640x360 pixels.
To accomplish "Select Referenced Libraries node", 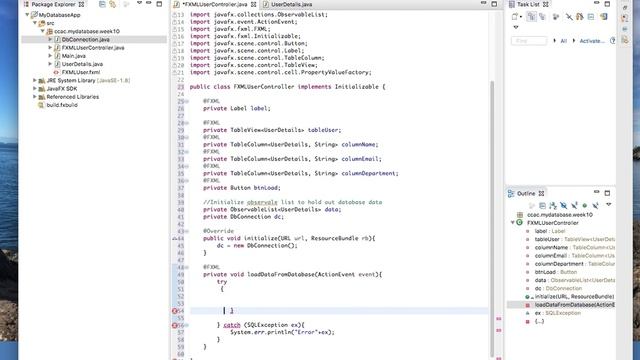I will 73,97.
